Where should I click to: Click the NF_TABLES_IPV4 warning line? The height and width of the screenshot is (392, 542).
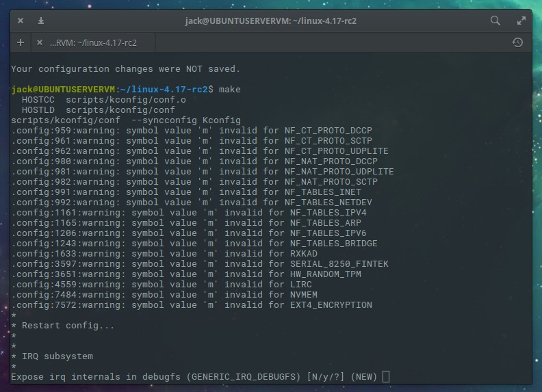189,213
